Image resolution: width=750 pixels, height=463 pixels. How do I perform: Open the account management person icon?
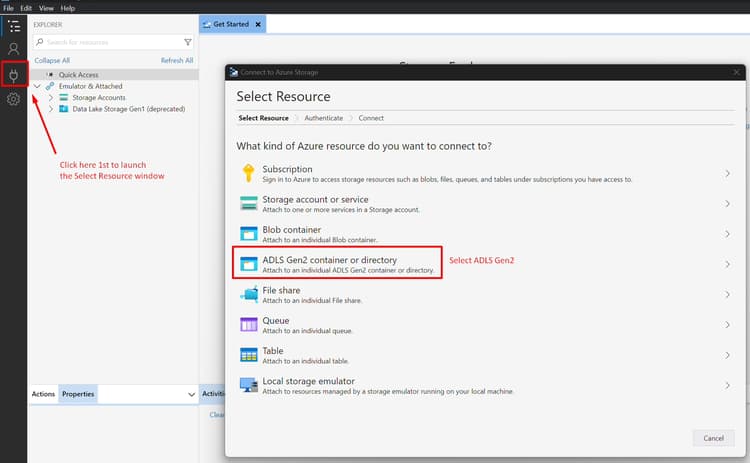point(14,48)
